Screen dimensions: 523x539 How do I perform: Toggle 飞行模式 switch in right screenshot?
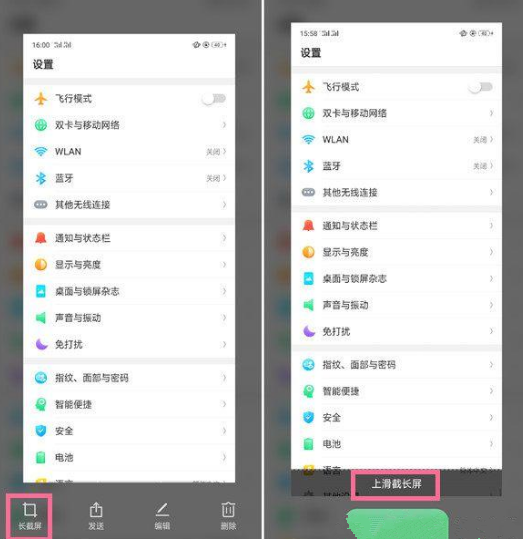(x=480, y=87)
